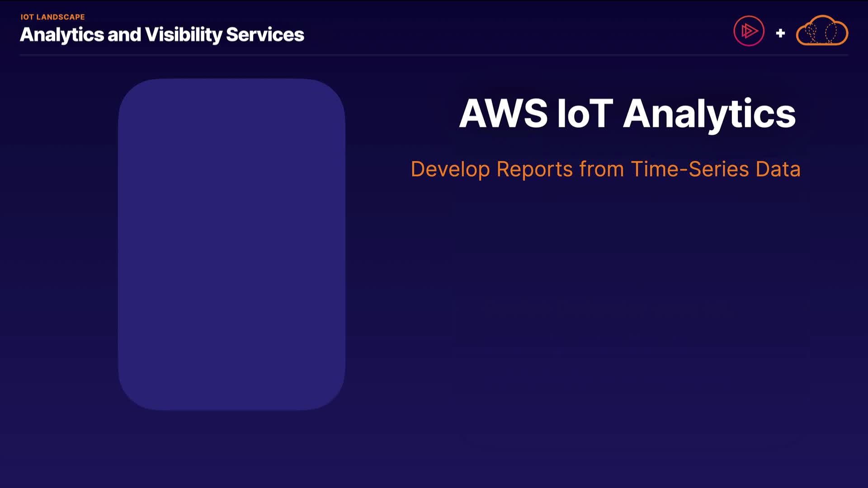Click the word Reports in the orange subtitle
The height and width of the screenshot is (488, 868).
[535, 169]
